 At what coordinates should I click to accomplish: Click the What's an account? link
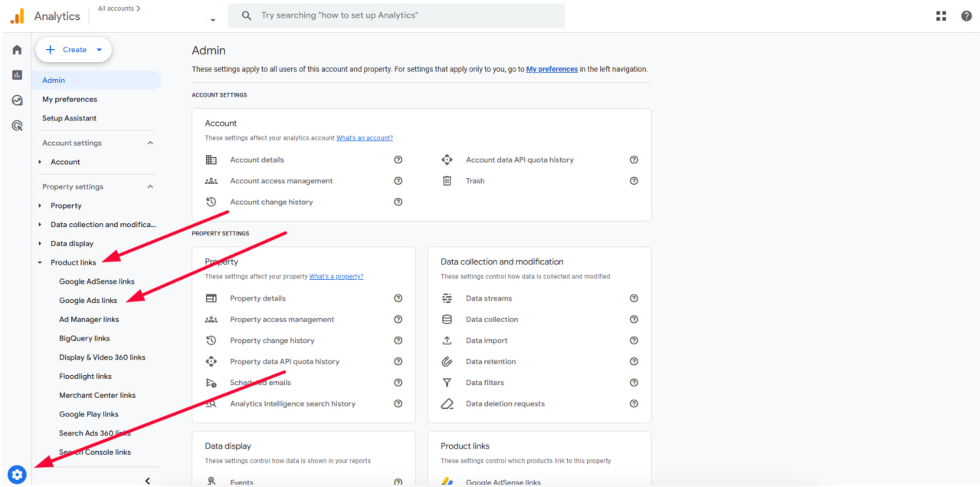click(x=365, y=138)
